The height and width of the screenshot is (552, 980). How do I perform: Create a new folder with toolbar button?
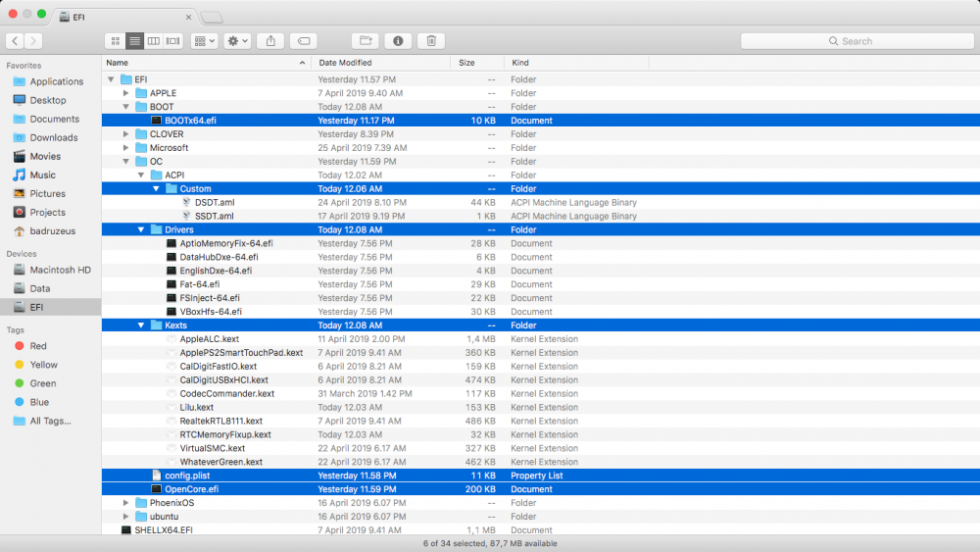click(366, 41)
